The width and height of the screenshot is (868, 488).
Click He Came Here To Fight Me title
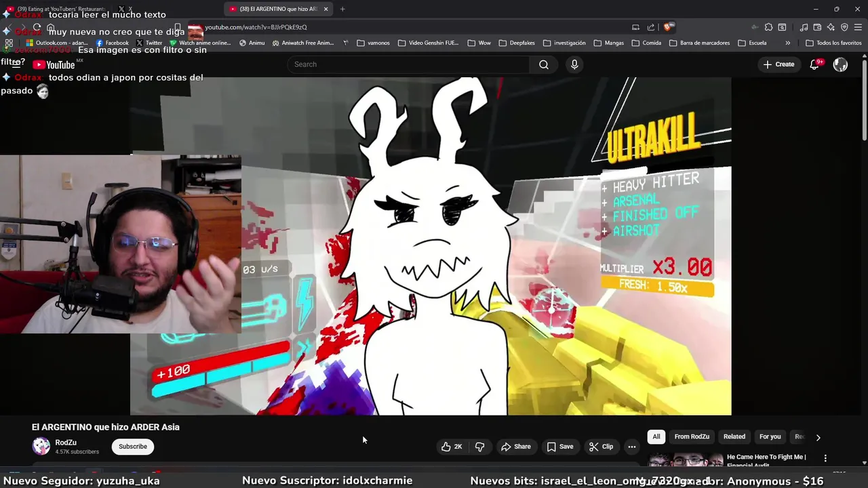[x=766, y=461]
